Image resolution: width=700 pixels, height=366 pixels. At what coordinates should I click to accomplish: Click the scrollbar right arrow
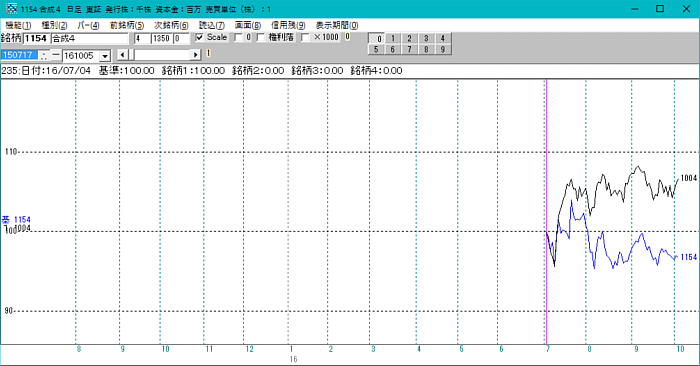tap(196, 55)
